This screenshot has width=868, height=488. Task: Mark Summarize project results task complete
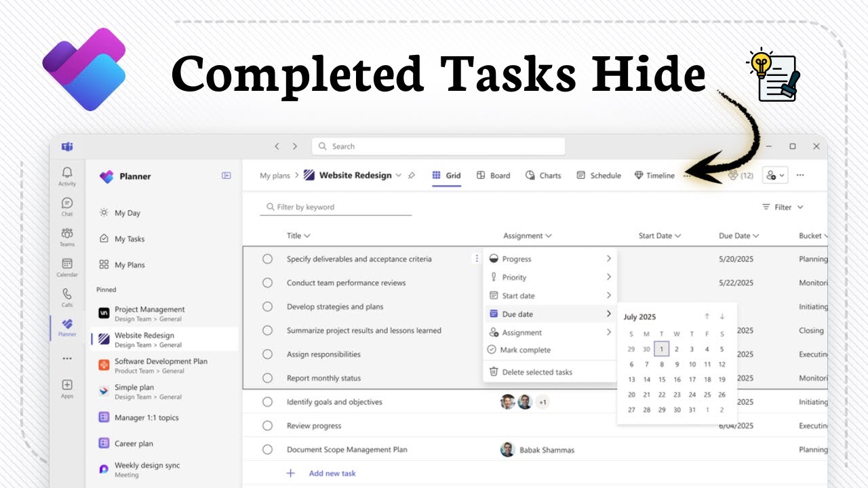click(267, 330)
